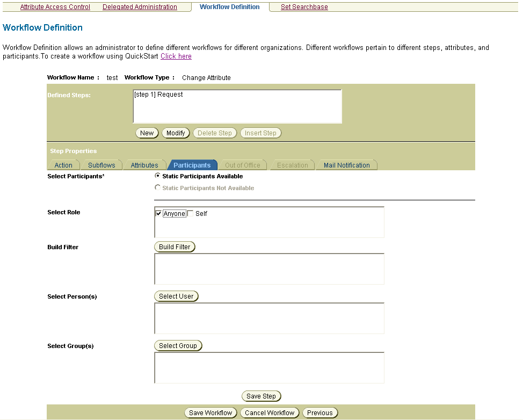This screenshot has height=420, width=523.
Task: Click the Previous button
Action: pyautogui.click(x=320, y=412)
